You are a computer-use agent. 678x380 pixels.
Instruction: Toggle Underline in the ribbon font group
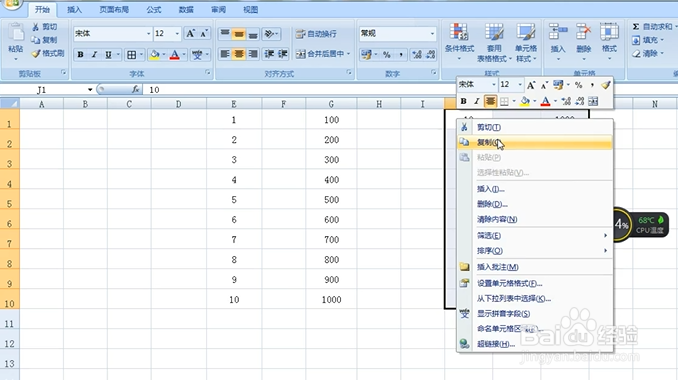pos(108,54)
